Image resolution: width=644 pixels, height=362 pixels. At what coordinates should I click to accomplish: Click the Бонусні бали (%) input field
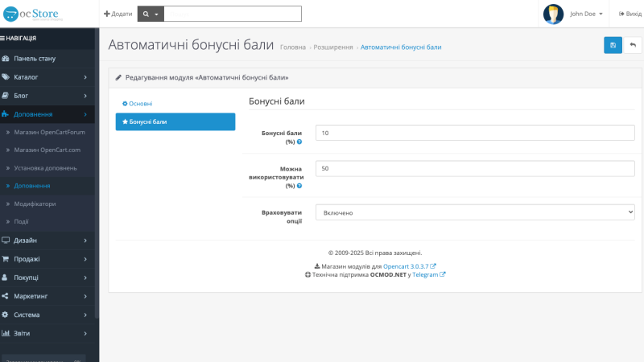pos(475,133)
